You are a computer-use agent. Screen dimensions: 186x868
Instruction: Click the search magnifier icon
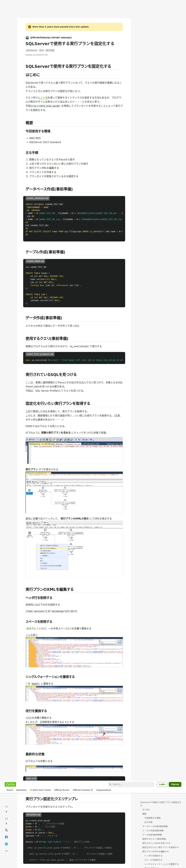110,784
